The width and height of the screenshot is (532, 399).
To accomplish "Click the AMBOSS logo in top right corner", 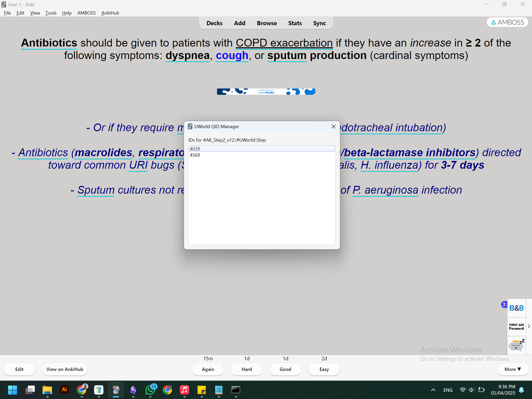I will (507, 22).
